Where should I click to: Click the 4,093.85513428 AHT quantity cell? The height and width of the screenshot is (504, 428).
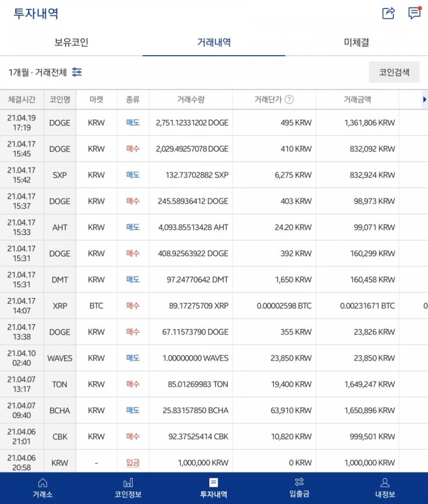tap(190, 228)
